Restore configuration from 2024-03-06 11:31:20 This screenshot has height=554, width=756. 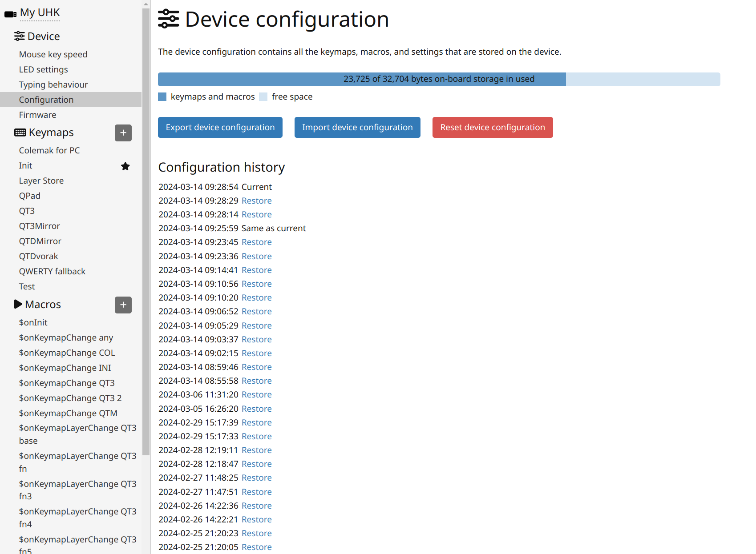click(256, 395)
